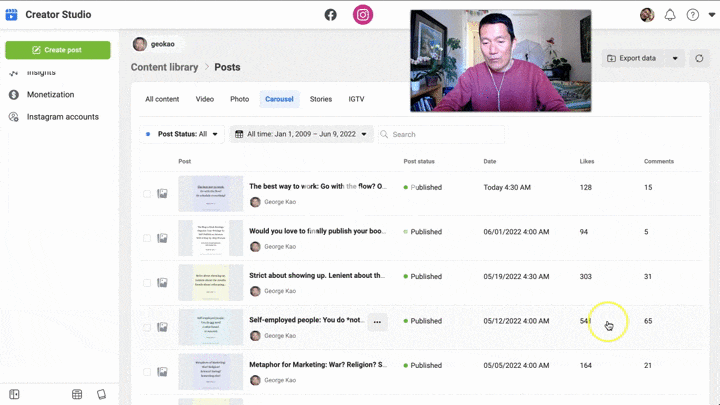Click carousel icon of 'Metaphor for Marketing' row

(x=163, y=372)
